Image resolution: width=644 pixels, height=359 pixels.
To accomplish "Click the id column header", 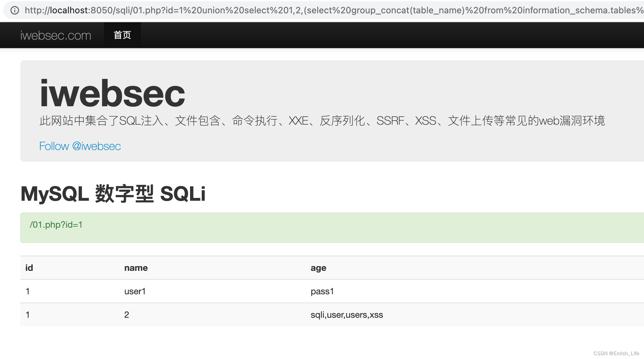I will (29, 268).
